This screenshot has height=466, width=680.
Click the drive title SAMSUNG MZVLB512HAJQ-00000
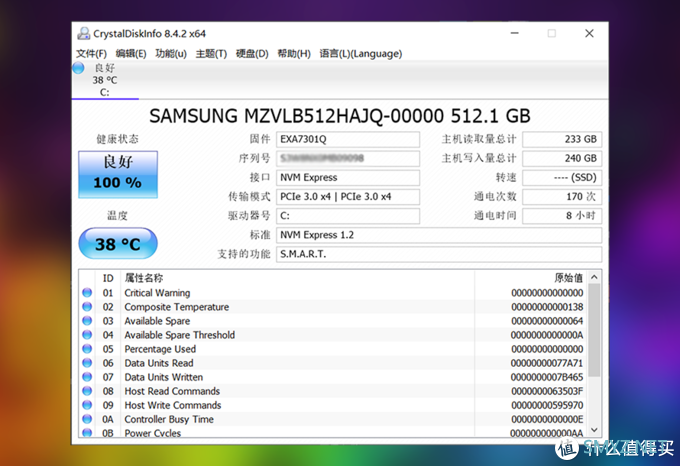click(296, 116)
